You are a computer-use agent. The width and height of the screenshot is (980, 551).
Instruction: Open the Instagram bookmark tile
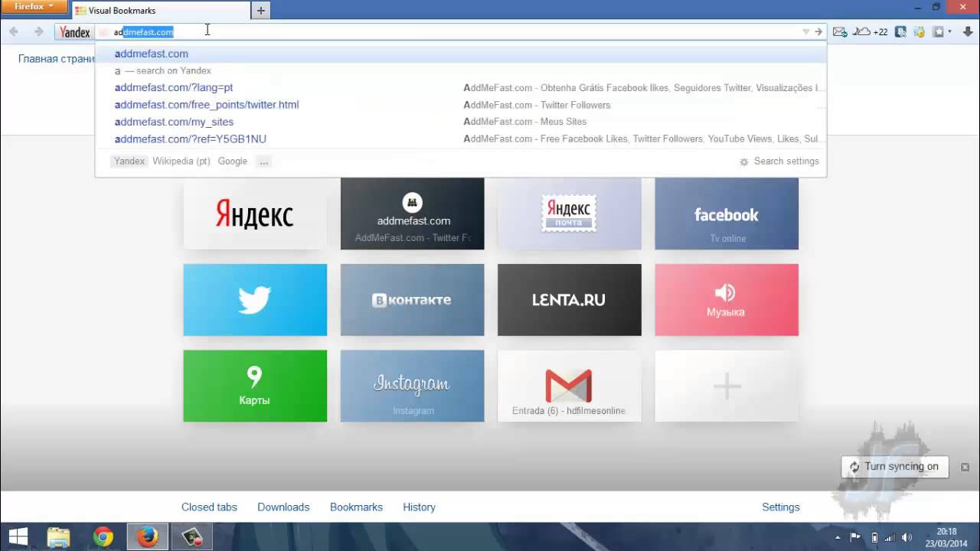point(413,386)
